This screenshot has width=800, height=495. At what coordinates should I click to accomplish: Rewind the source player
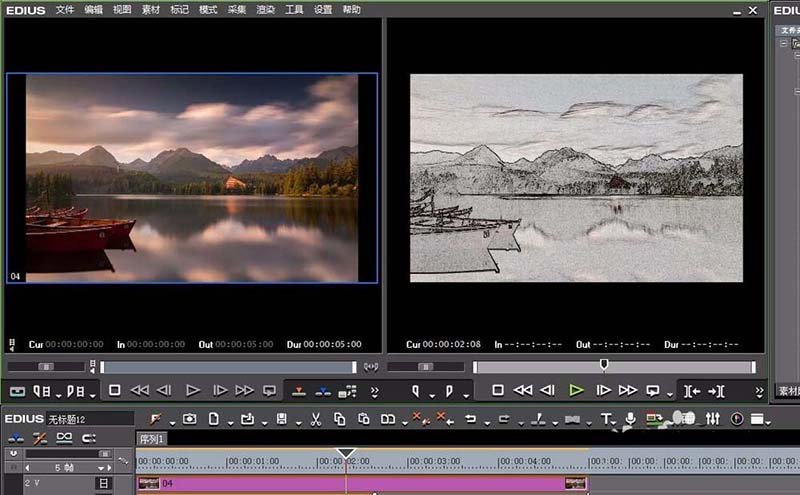(x=139, y=390)
